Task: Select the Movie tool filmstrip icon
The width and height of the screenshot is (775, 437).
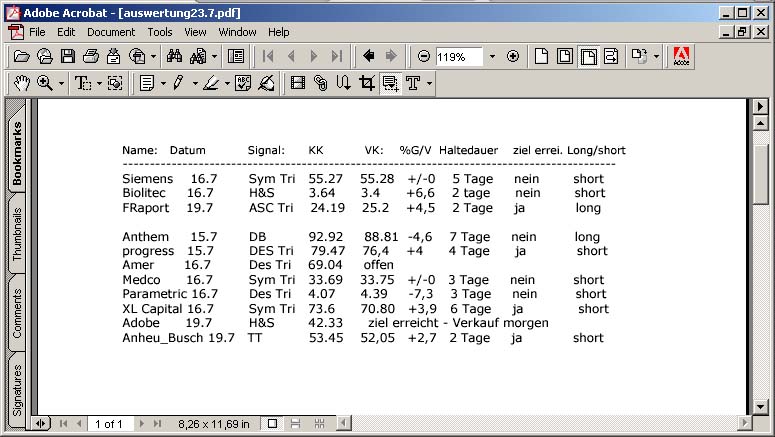Action: tap(298, 83)
